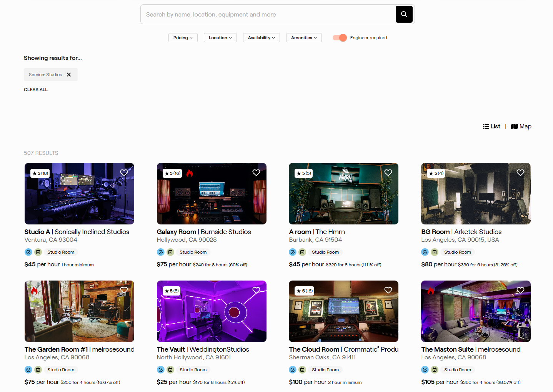Open BG Room photo thumbnail
The image size is (553, 392).
click(x=476, y=194)
